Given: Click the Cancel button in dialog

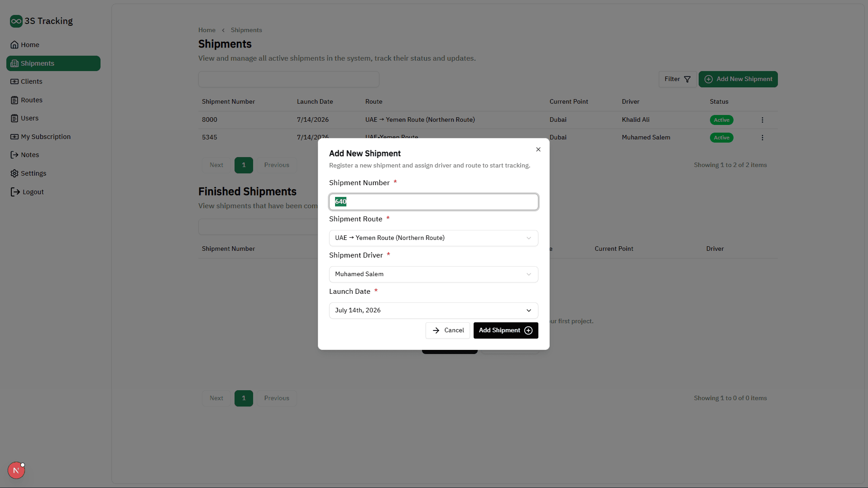Looking at the screenshot, I should [x=448, y=330].
